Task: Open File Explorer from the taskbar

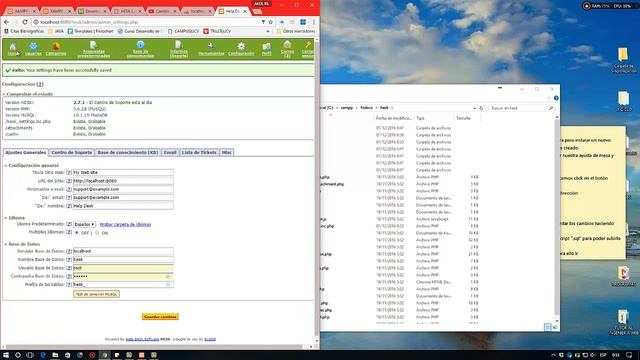Action: click(55, 355)
